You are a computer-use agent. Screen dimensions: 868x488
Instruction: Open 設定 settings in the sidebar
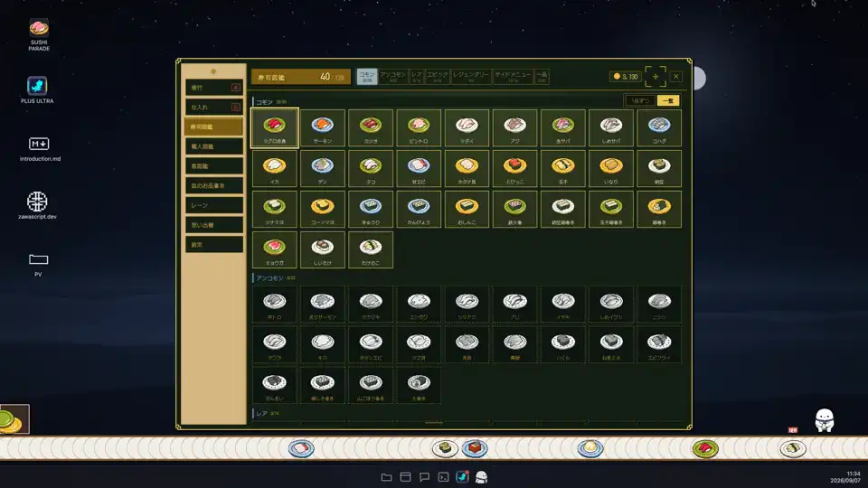point(214,245)
